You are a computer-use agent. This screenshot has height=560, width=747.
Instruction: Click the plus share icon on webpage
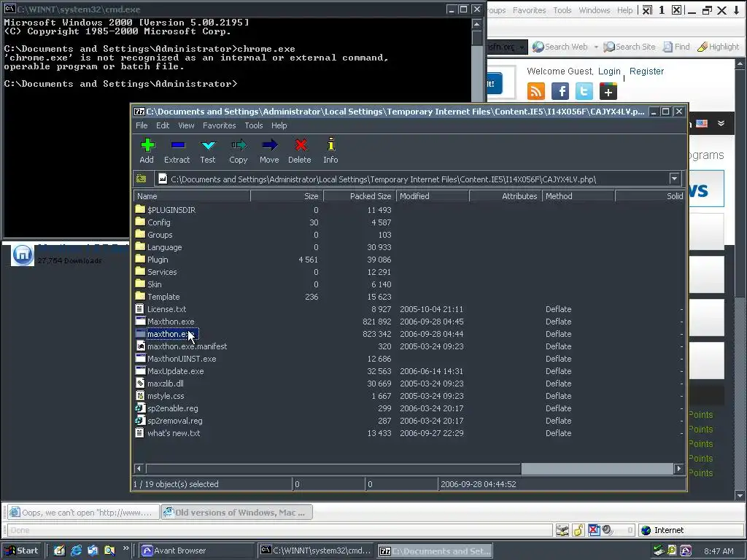[x=608, y=91]
